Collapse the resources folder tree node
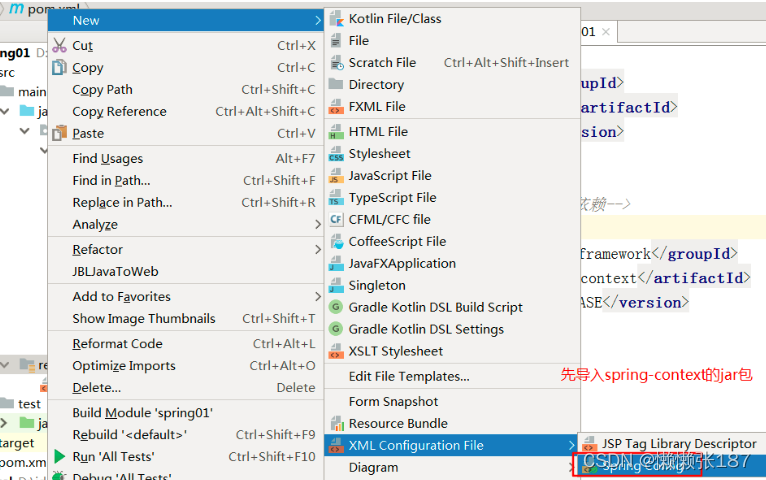The width and height of the screenshot is (766, 480). tap(5, 365)
